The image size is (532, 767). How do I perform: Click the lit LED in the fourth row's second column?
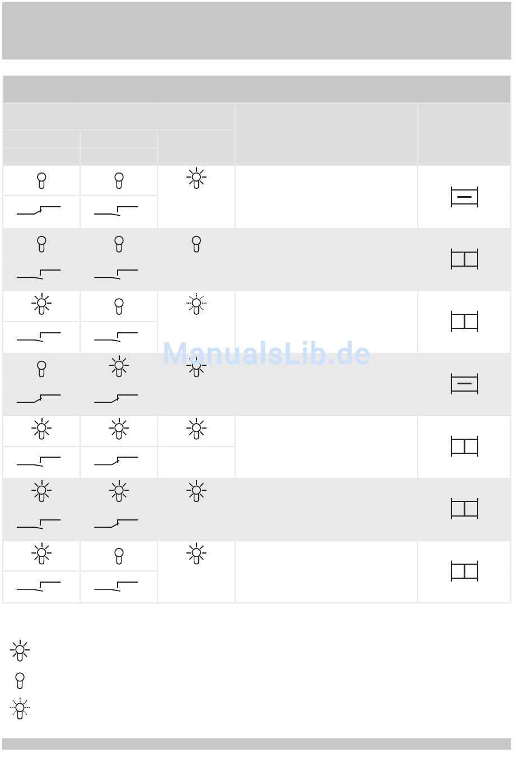[x=119, y=366]
